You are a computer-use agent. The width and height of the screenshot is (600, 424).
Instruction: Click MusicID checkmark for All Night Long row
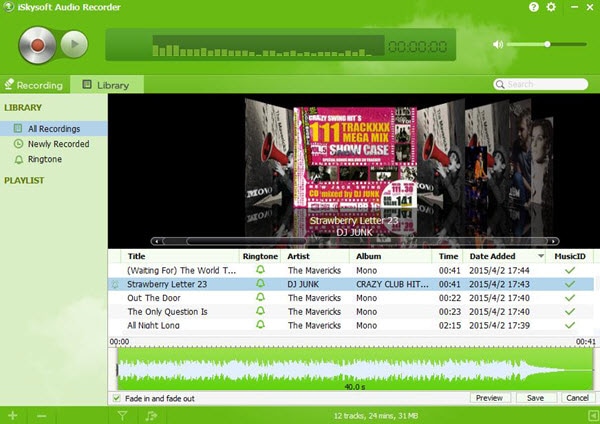pyautogui.click(x=570, y=325)
